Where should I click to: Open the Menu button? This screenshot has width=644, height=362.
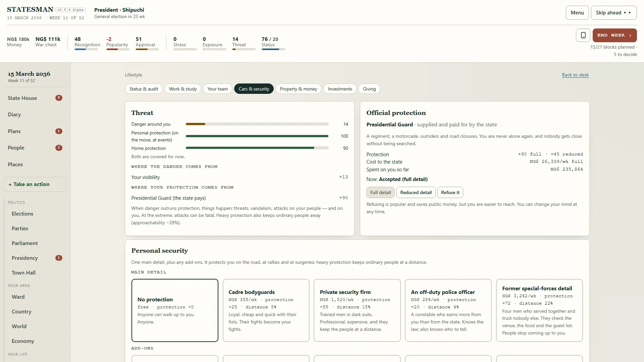tap(577, 13)
